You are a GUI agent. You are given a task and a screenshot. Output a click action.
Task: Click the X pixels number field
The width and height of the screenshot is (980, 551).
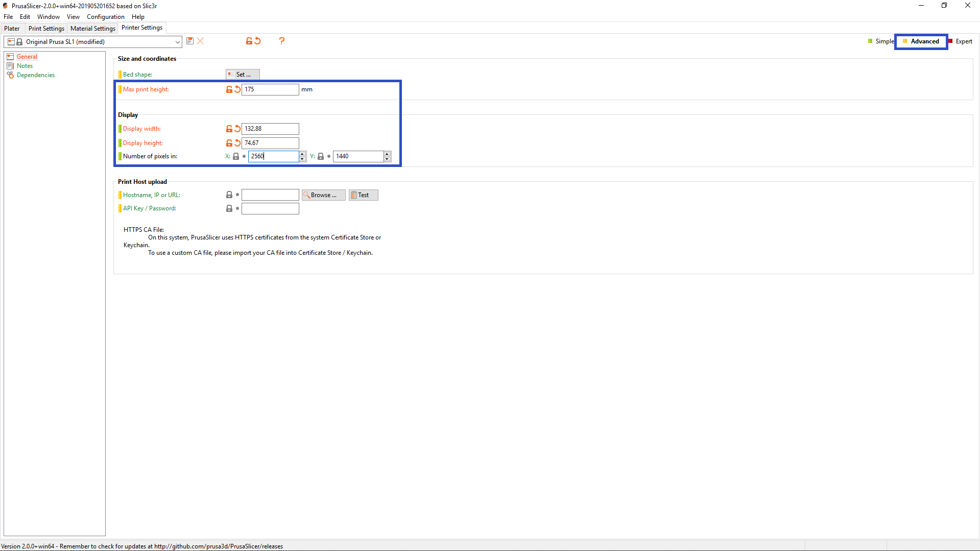[274, 156]
